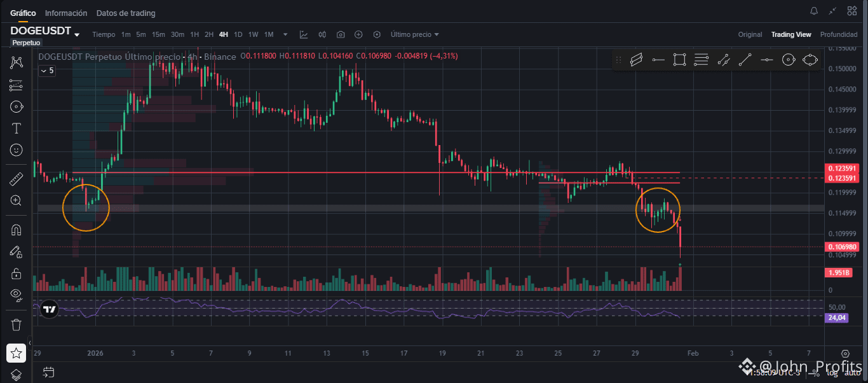The height and width of the screenshot is (383, 868).
Task: Toggle lock all drawings padlock
Action: pyautogui.click(x=17, y=274)
